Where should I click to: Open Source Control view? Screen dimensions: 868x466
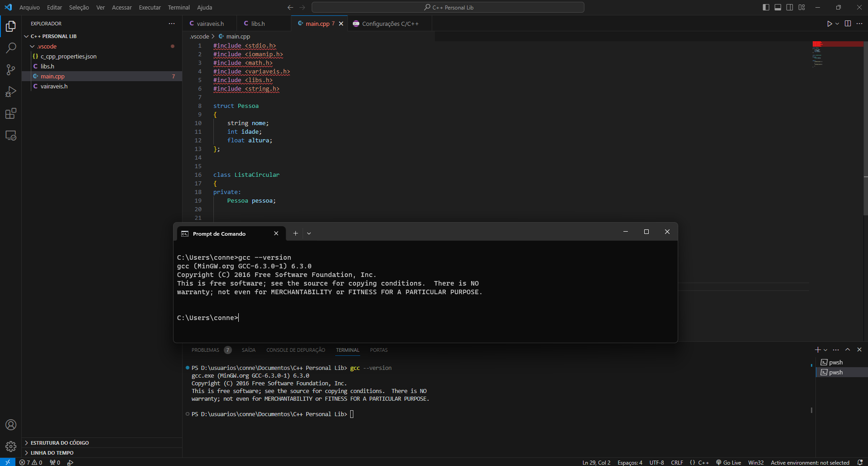pyautogui.click(x=11, y=70)
